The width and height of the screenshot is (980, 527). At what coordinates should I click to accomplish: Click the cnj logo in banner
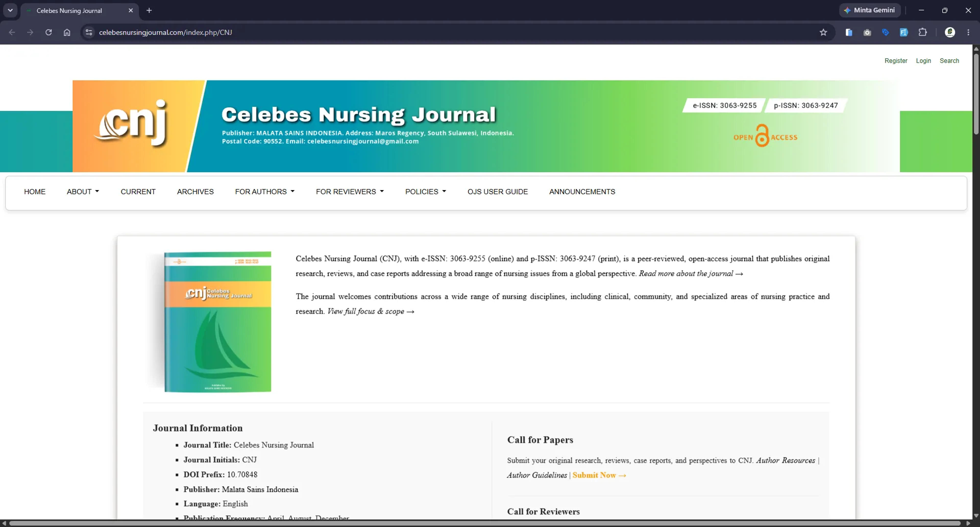[130, 123]
